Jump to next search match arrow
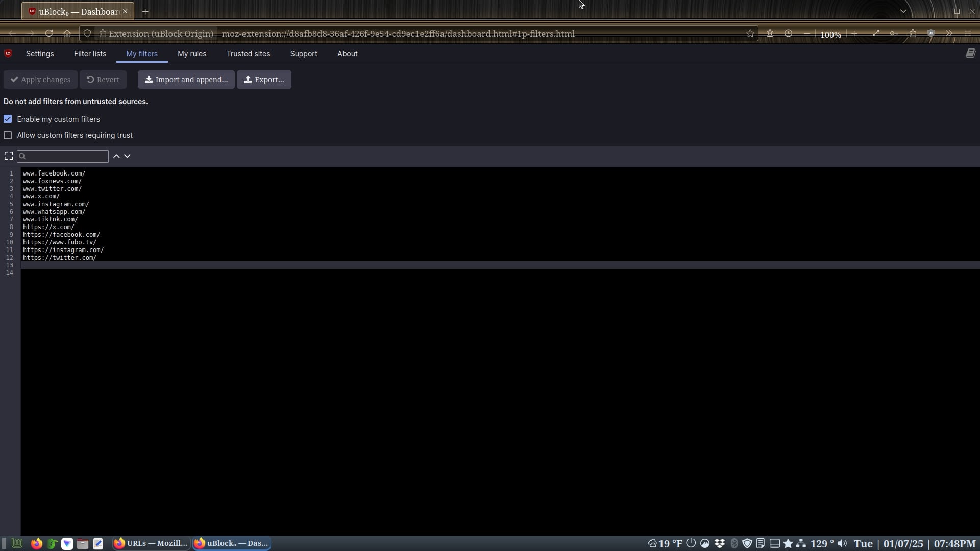Viewport: 980px width, 551px height. tap(128, 156)
